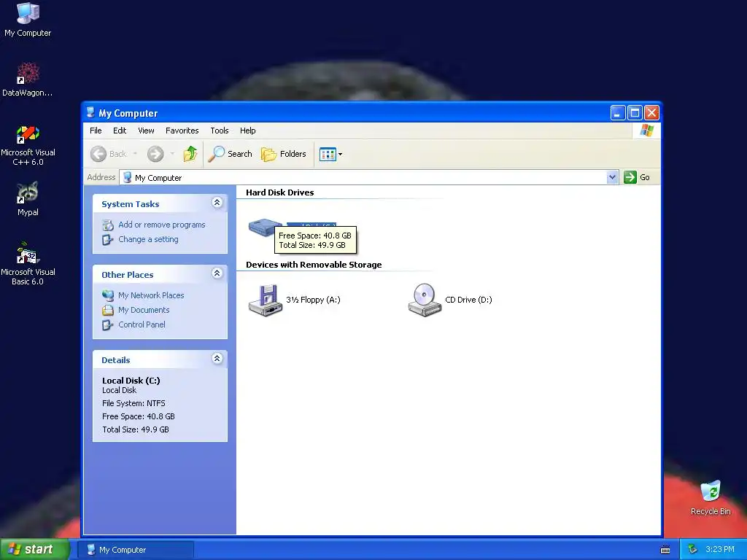Screen dimensions: 747x560
Task: Click My Computer taskbar button
Action: 135,550
